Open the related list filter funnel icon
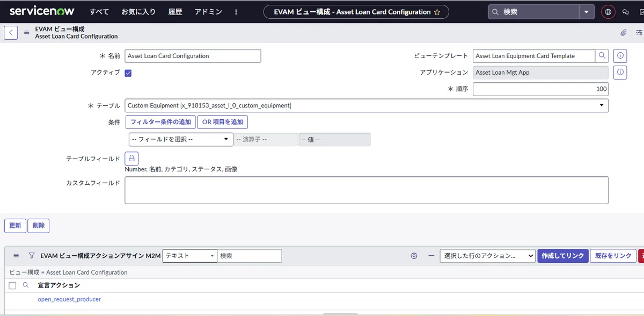Image resolution: width=644 pixels, height=316 pixels. click(x=31, y=256)
